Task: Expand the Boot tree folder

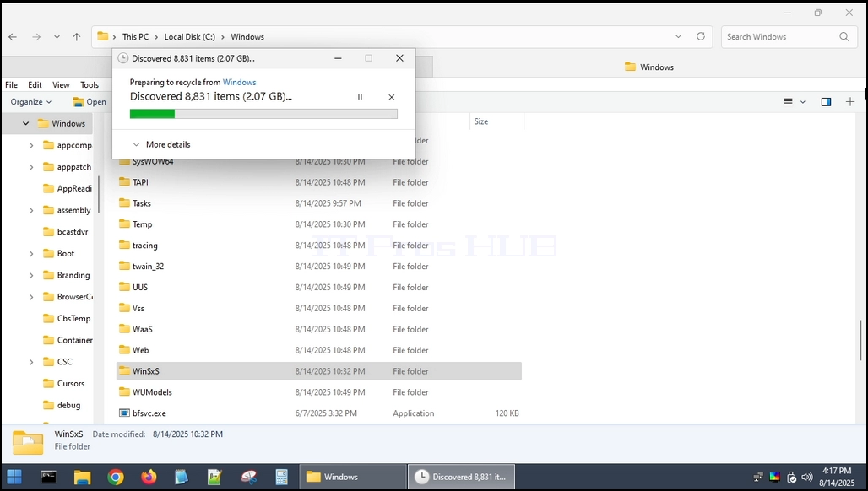Action: coord(31,253)
